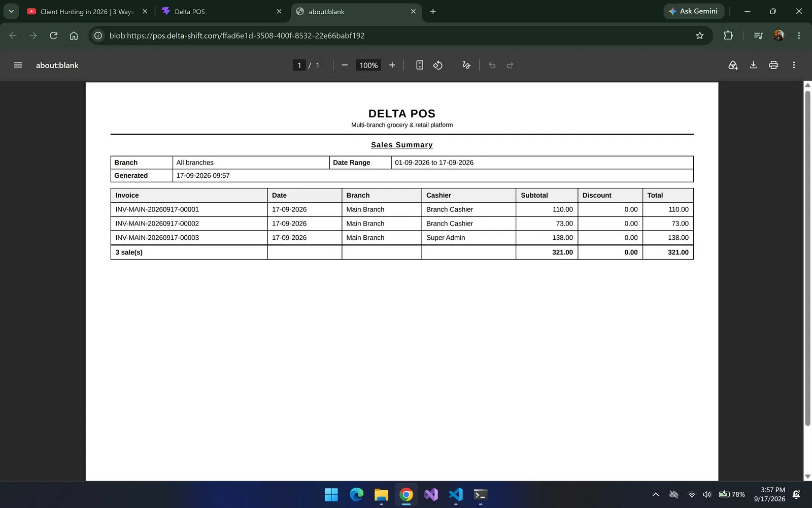The image size is (812, 508).
Task: Click the fit to page icon
Action: point(420,65)
